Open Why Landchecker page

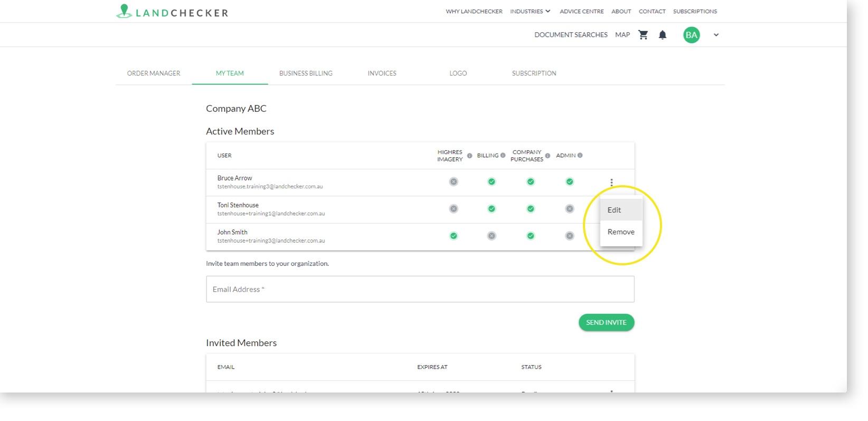click(474, 11)
